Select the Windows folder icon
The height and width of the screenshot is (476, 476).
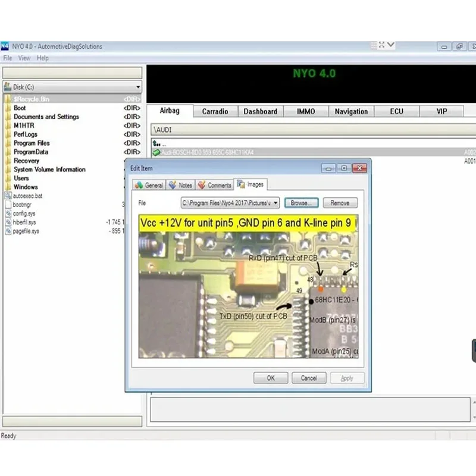tap(8, 187)
